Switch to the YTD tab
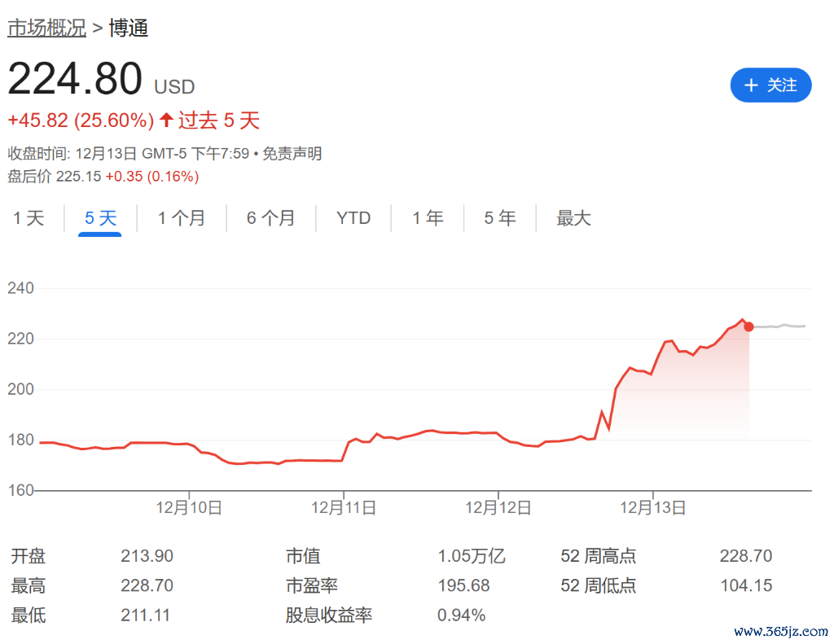The width and height of the screenshot is (834, 644). tap(353, 218)
